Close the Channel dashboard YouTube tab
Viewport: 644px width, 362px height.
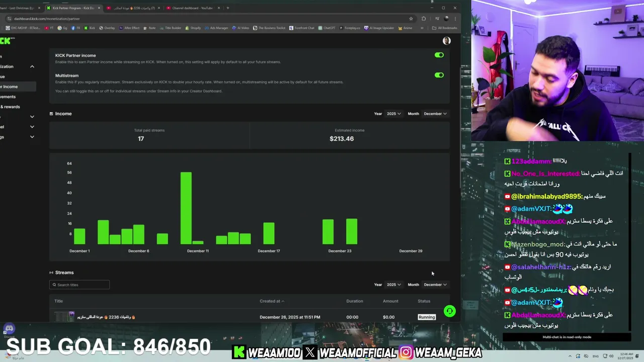pos(218,8)
